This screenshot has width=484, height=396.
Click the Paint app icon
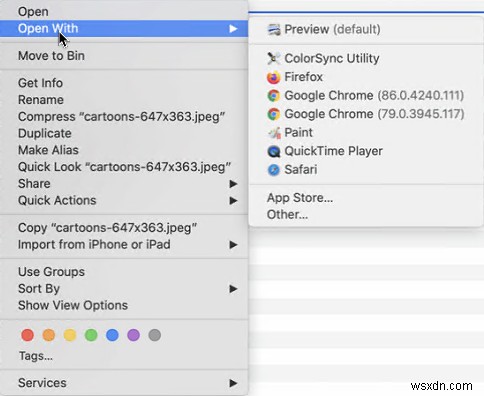[x=274, y=133]
